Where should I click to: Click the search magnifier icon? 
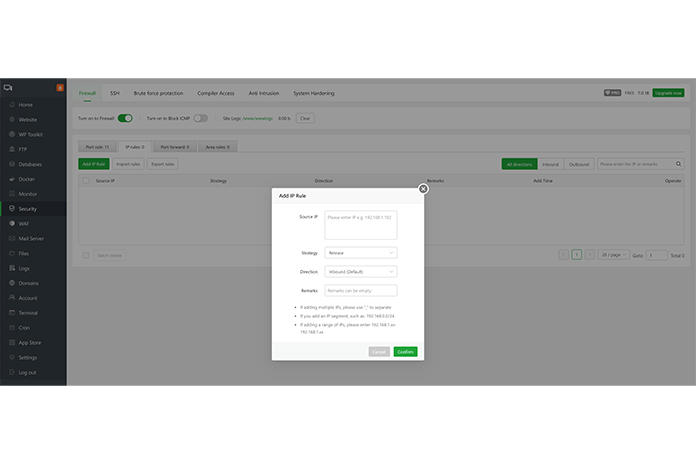[679, 163]
